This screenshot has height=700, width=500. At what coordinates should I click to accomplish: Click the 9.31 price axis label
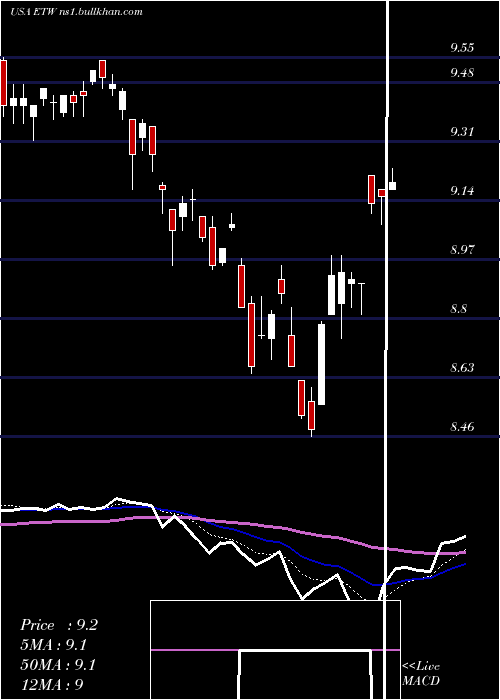pos(462,132)
